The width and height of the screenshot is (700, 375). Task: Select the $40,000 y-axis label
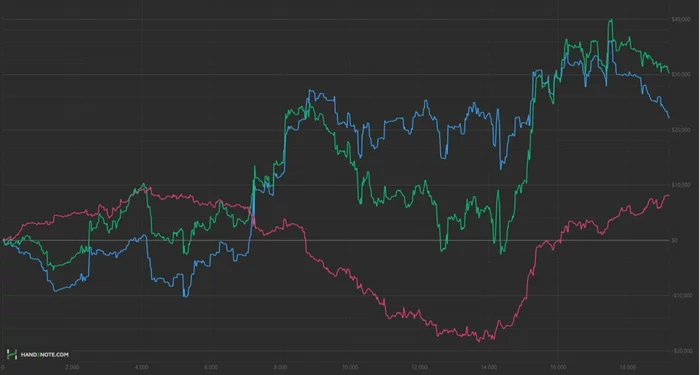click(x=679, y=19)
